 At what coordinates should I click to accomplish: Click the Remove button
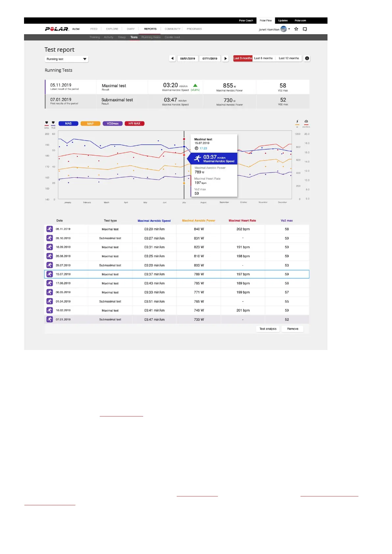(x=293, y=329)
